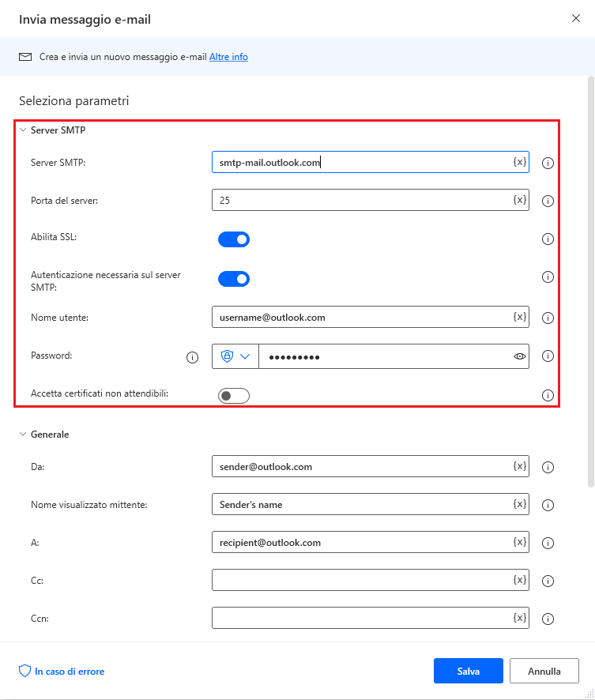Click info icon beside Password label
595x700 pixels.
click(x=192, y=357)
